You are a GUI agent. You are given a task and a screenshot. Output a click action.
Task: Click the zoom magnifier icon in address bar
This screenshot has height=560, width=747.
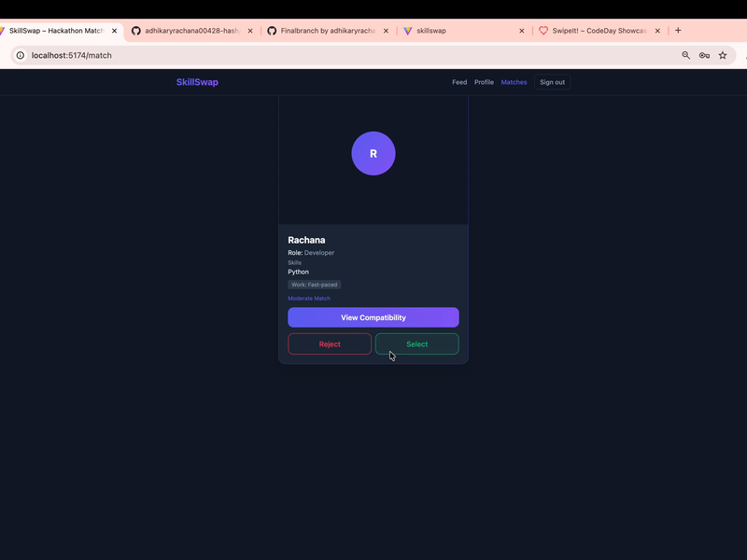click(686, 55)
